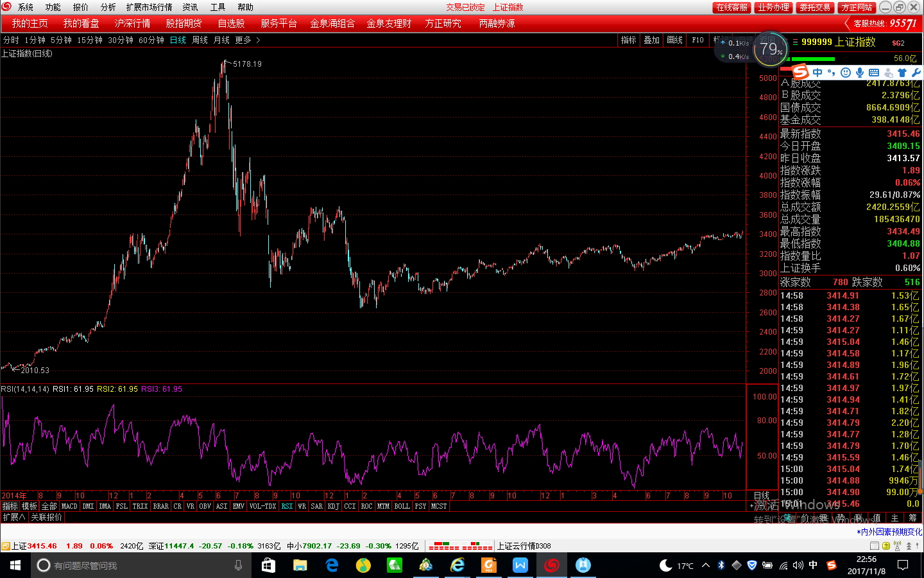This screenshot has height=578, width=924.
Task: Open the wrench tools icon in Sogou bar
Action: (916, 73)
